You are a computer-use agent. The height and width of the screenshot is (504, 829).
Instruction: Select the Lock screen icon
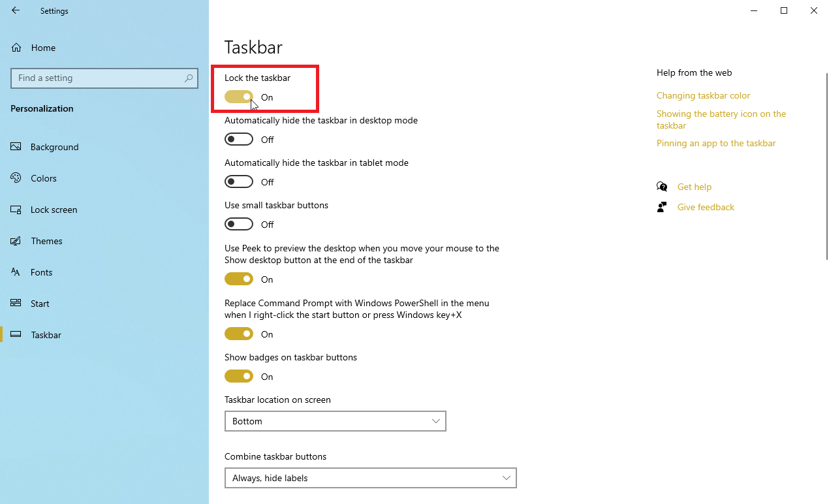coord(16,210)
